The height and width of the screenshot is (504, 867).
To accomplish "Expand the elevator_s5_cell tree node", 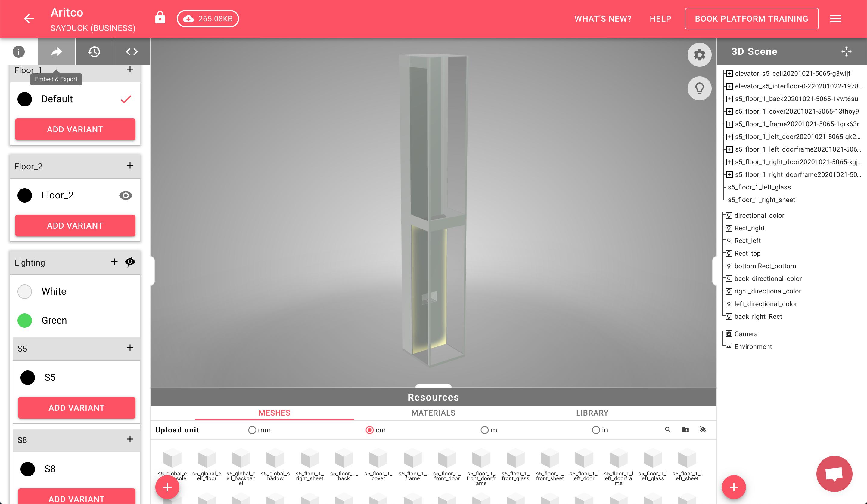I will [x=729, y=74].
